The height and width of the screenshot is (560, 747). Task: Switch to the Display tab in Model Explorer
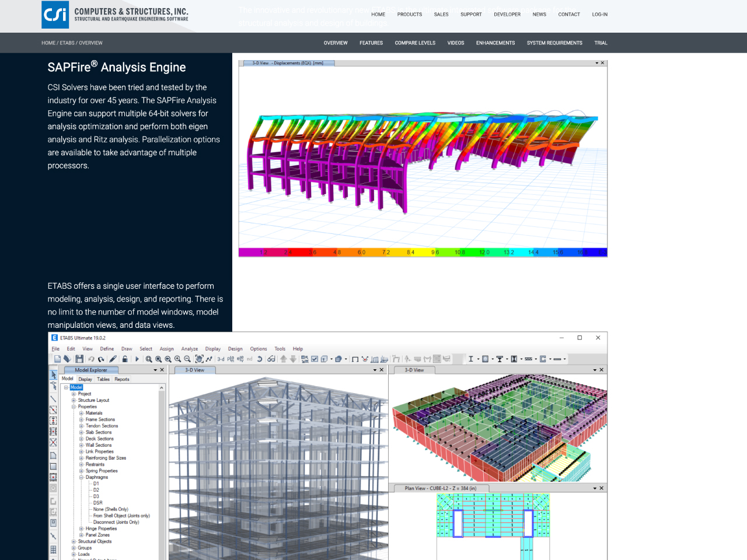pos(85,379)
